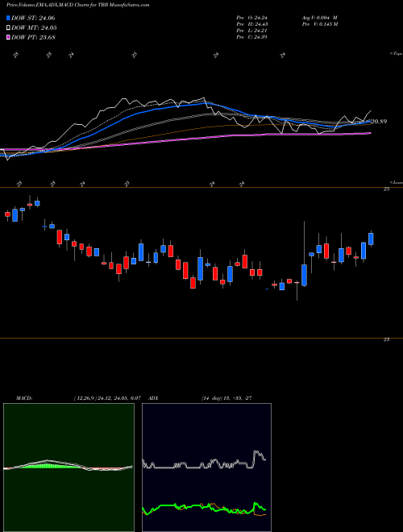403x532 pixels.
Task: Select the DOW MT: 24.05 label
Action: coord(34,28)
